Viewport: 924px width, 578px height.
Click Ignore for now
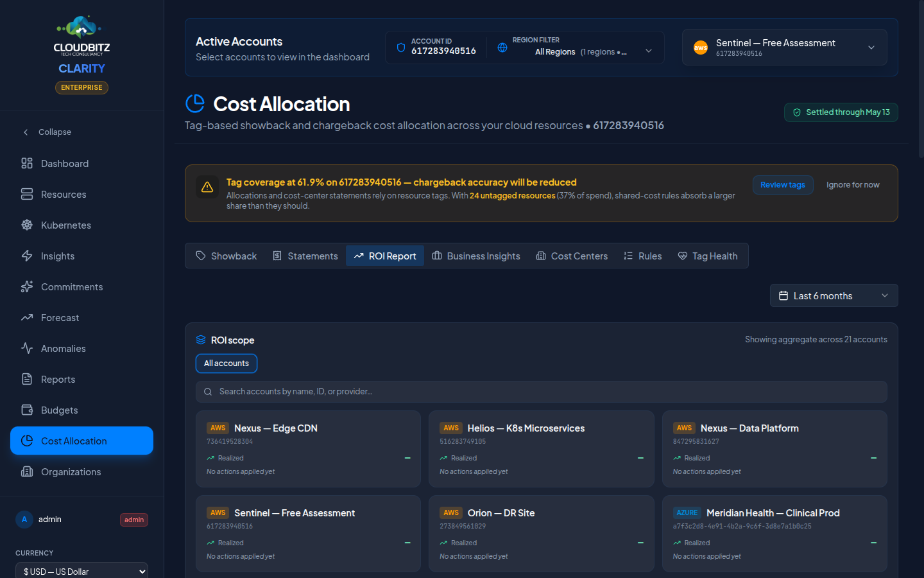point(853,185)
